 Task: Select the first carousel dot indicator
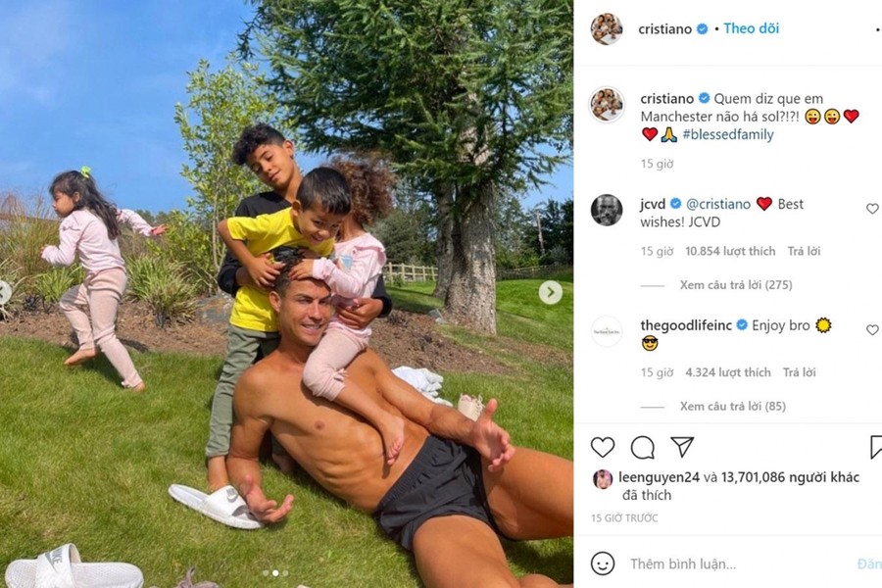click(266, 572)
